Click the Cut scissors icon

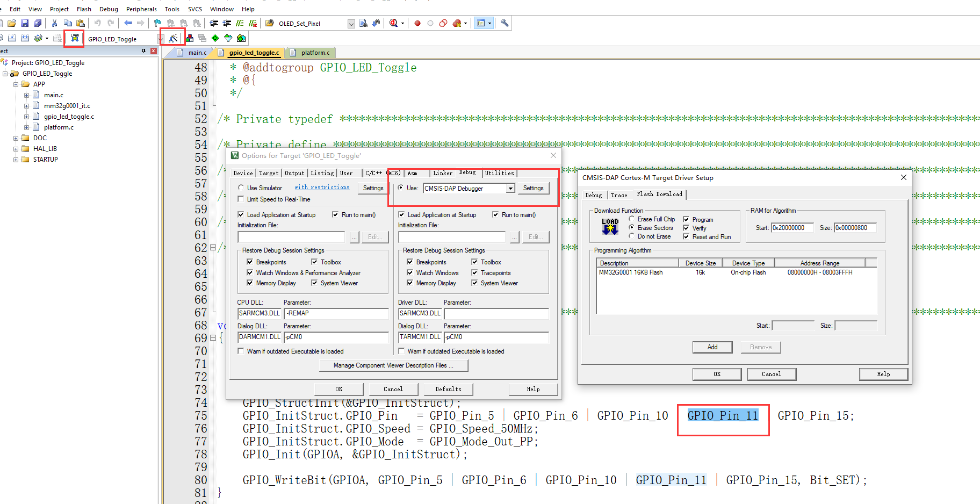coord(54,23)
